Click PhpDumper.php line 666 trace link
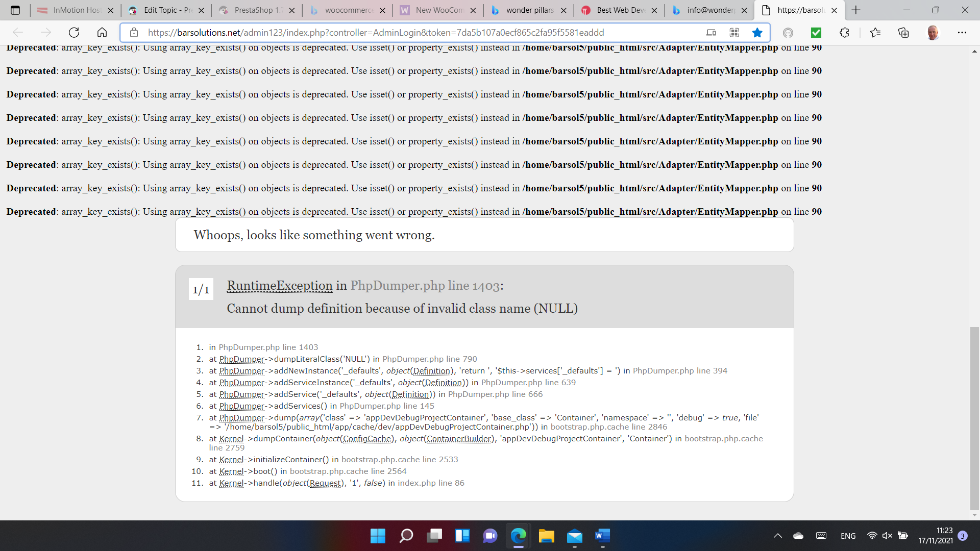Image resolution: width=980 pixels, height=551 pixels. 495,394
